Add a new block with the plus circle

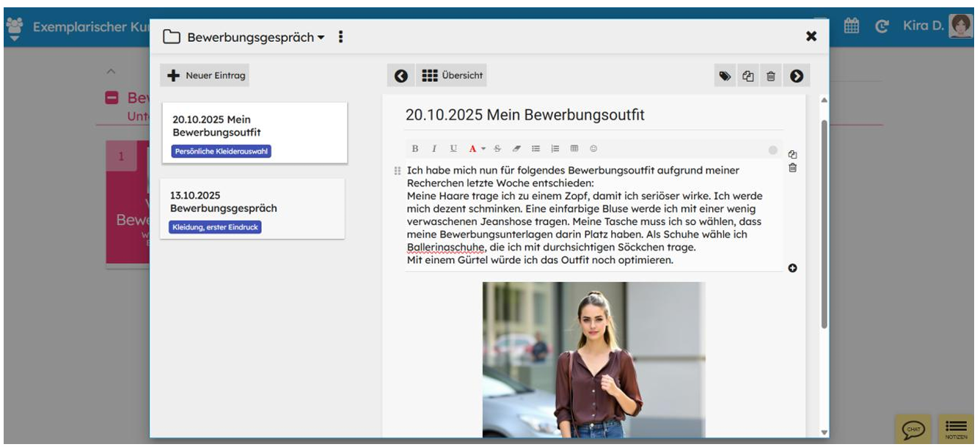tap(792, 268)
